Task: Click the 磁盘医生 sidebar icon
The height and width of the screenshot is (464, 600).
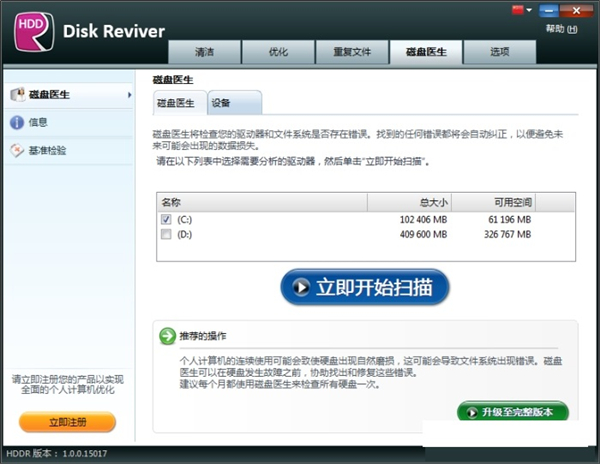Action: (x=18, y=94)
